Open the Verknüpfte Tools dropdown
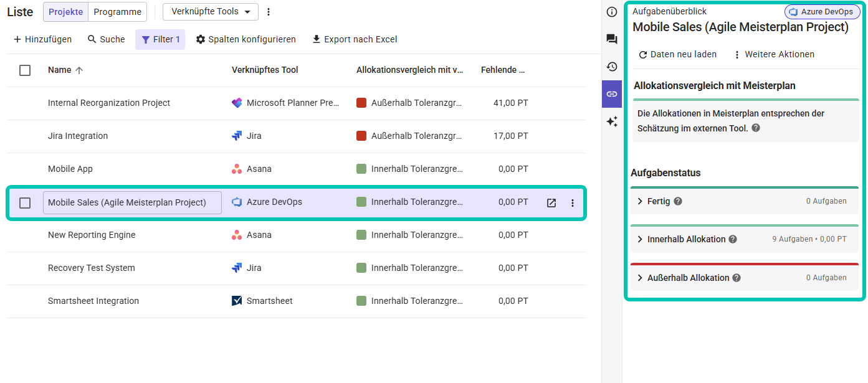Screen dimensions: 868x383 [x=211, y=12]
